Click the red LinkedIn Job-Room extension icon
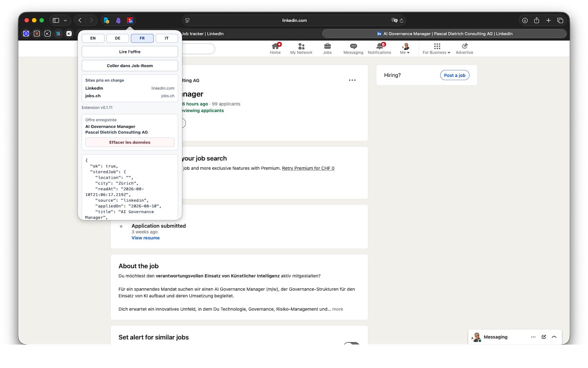The width and height of the screenshot is (588, 368). (130, 20)
